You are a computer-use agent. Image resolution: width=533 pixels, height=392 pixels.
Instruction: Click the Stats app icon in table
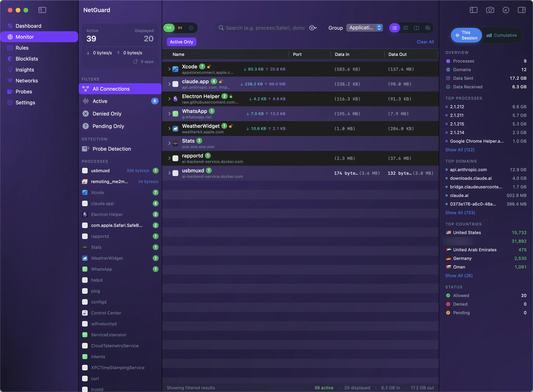pos(175,143)
